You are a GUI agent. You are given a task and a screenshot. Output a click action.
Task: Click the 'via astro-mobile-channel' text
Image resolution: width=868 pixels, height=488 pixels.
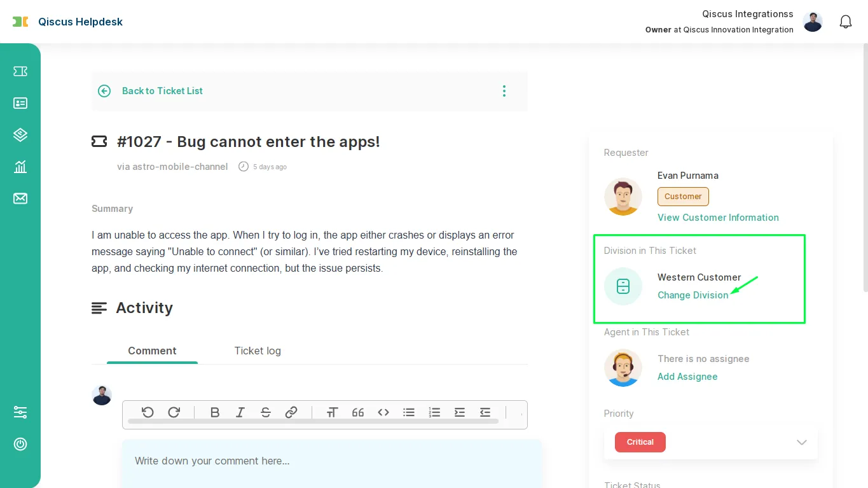coord(172,167)
